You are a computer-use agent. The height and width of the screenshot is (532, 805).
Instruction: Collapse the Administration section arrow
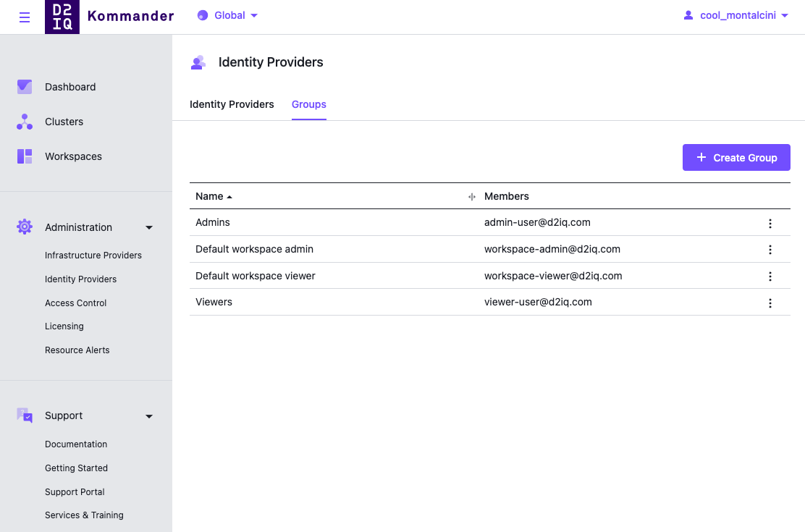point(149,227)
